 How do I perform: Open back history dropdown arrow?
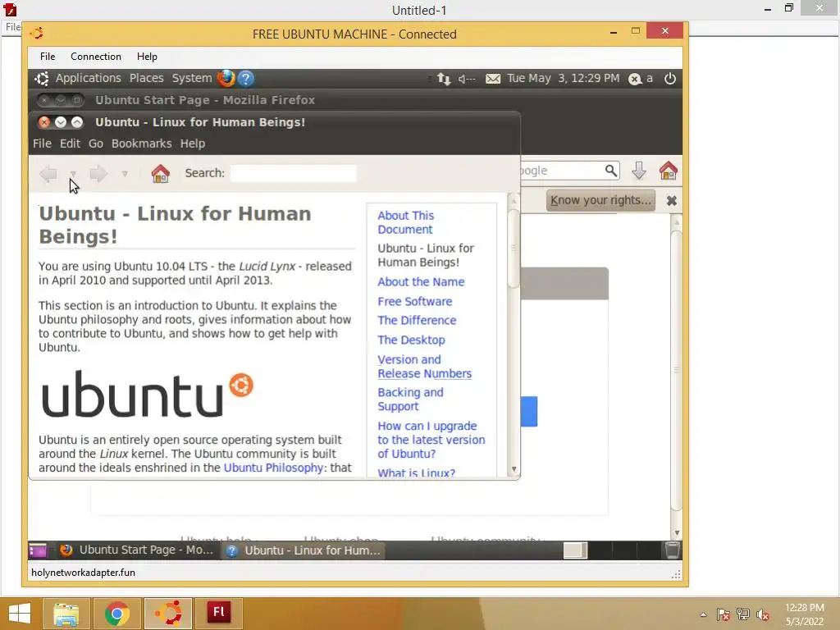pyautogui.click(x=73, y=174)
